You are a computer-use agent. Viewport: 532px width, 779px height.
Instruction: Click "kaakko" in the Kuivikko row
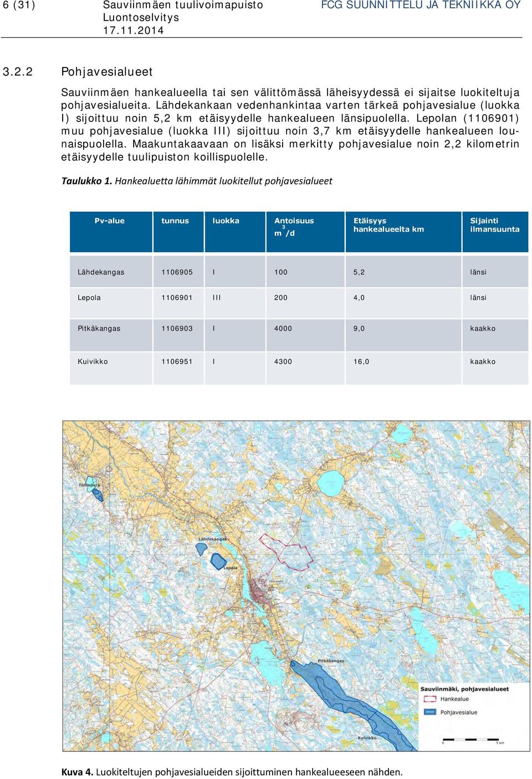click(483, 362)
